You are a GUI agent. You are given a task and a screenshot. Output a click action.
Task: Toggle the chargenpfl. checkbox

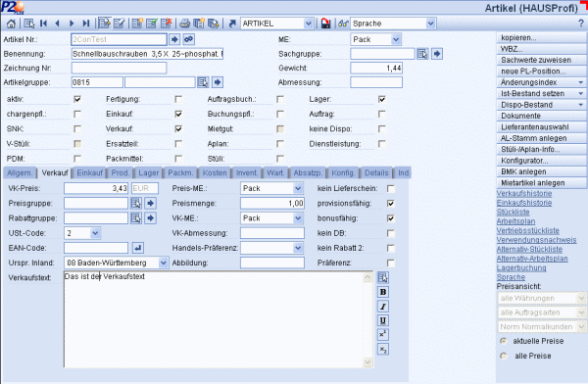click(77, 114)
